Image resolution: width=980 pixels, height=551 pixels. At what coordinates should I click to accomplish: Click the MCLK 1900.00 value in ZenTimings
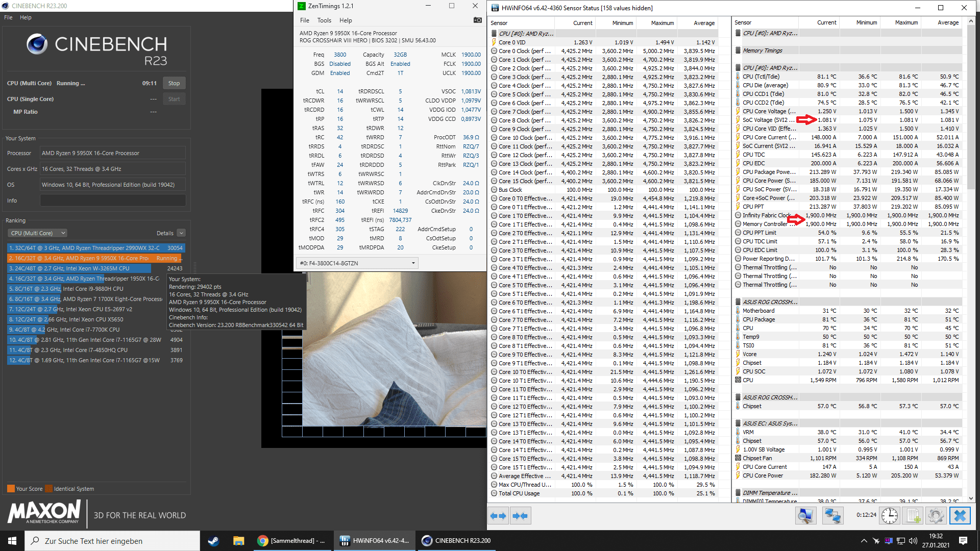[471, 55]
